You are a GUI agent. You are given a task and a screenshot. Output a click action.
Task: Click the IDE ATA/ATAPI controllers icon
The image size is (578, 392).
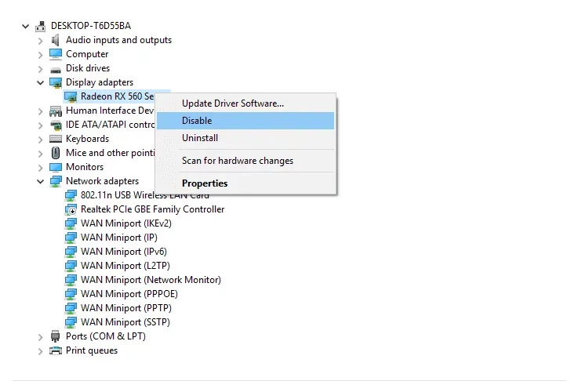click(56, 125)
